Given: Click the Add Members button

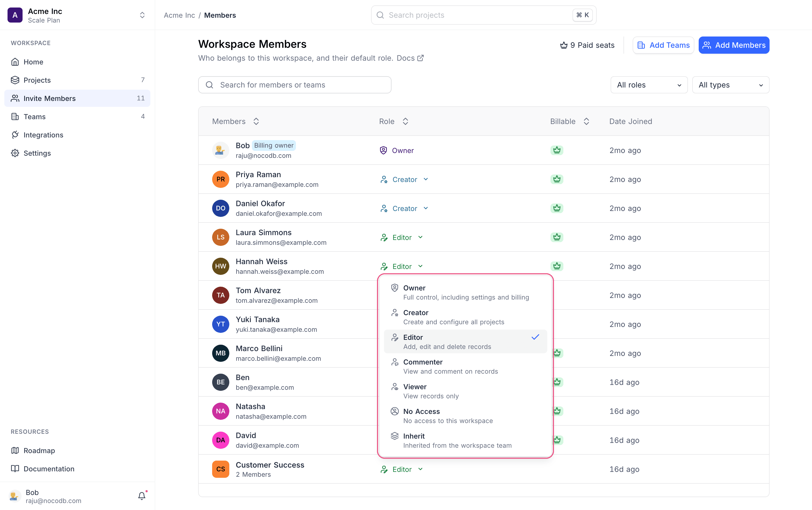Looking at the screenshot, I should [x=734, y=45].
